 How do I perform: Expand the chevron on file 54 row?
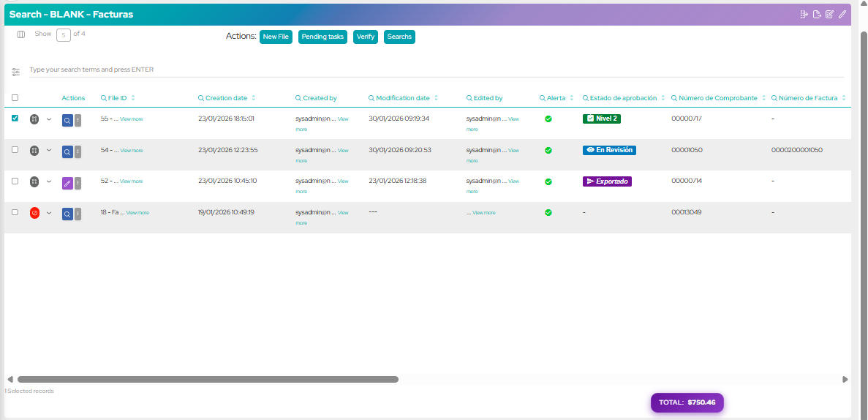49,150
